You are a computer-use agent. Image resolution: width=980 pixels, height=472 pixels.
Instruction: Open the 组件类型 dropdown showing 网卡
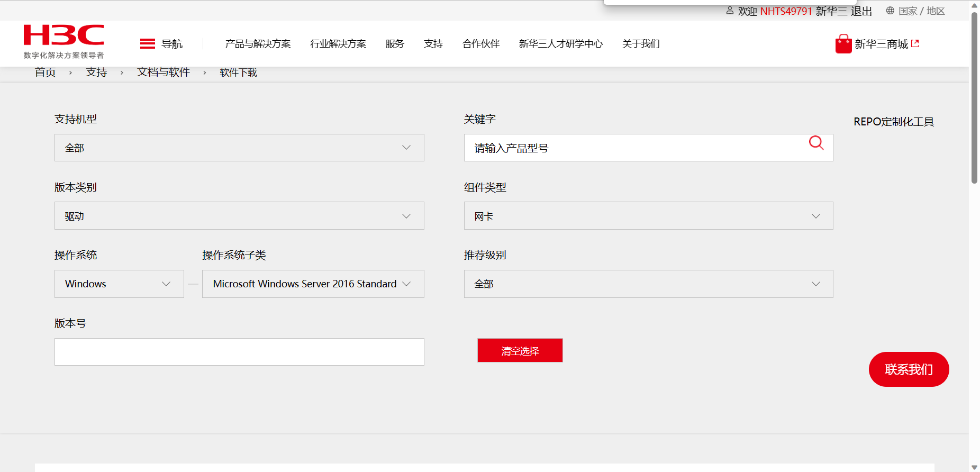pos(648,216)
